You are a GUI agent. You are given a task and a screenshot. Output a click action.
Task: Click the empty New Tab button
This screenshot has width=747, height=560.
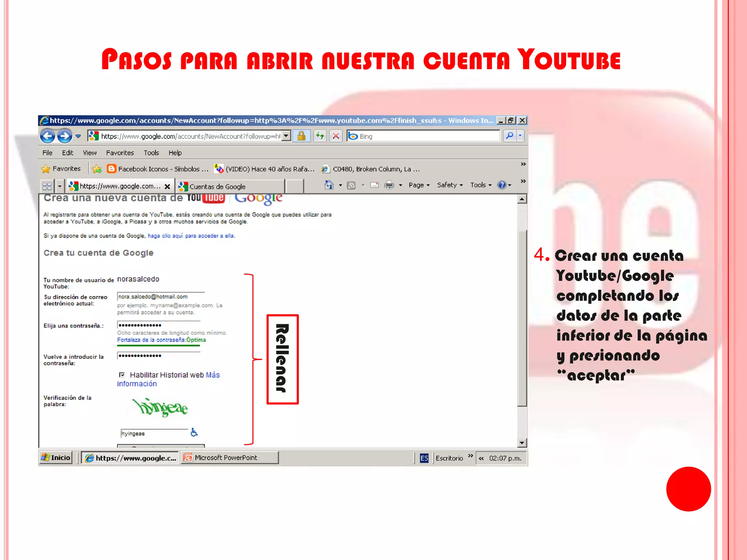pyautogui.click(x=295, y=186)
